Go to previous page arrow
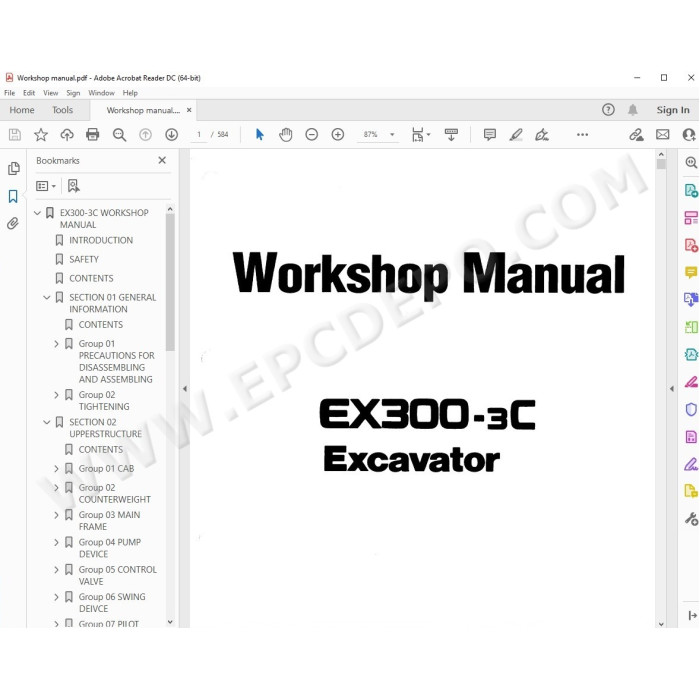Image resolution: width=700 pixels, height=700 pixels. coord(145,134)
